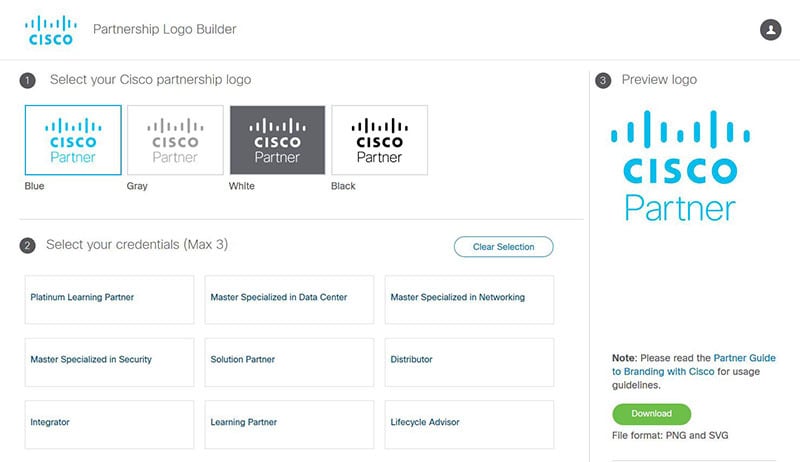Pick the Learning Partner credential
This screenshot has width=800, height=462.
(x=289, y=425)
